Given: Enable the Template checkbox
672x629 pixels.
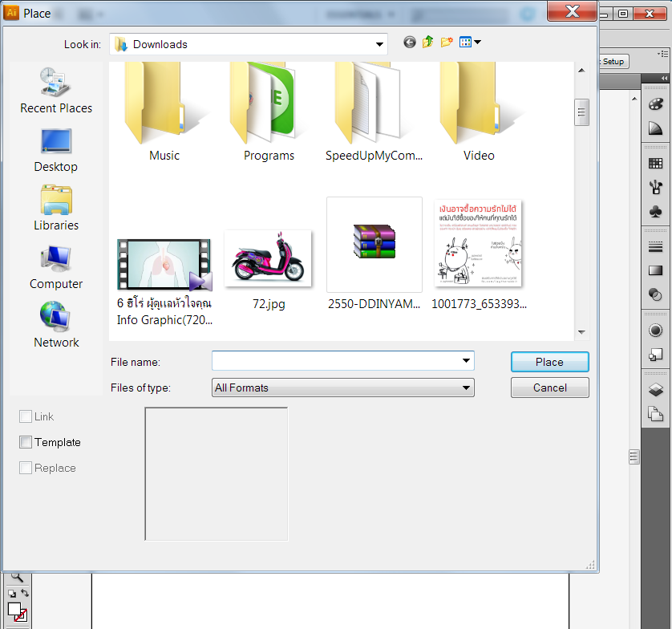Looking at the screenshot, I should pyautogui.click(x=26, y=442).
